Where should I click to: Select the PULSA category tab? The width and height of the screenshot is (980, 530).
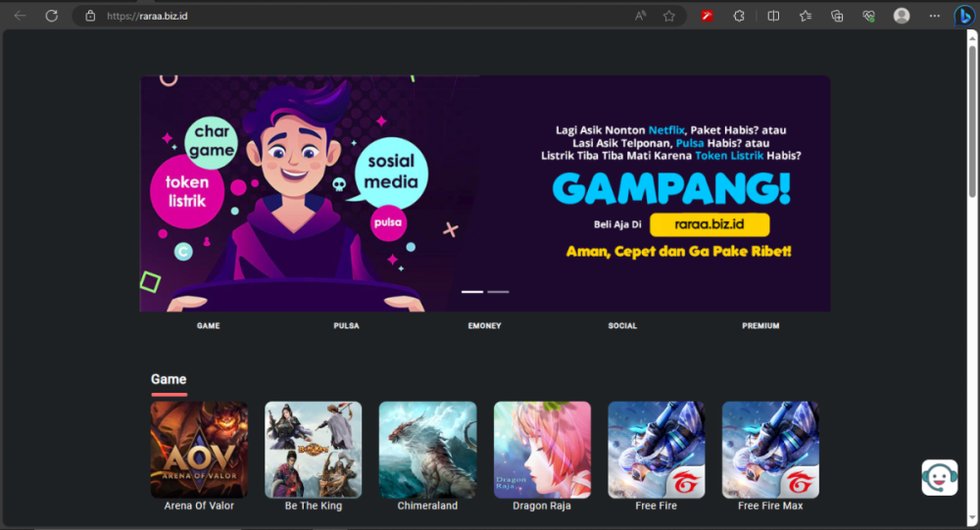tap(346, 325)
